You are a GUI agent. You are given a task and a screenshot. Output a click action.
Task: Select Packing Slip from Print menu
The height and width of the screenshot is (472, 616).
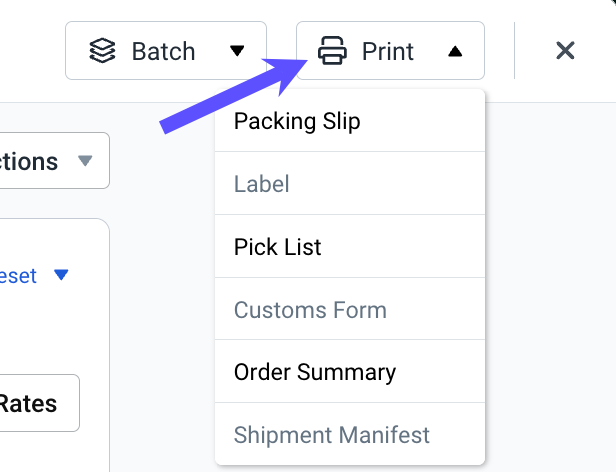click(297, 122)
